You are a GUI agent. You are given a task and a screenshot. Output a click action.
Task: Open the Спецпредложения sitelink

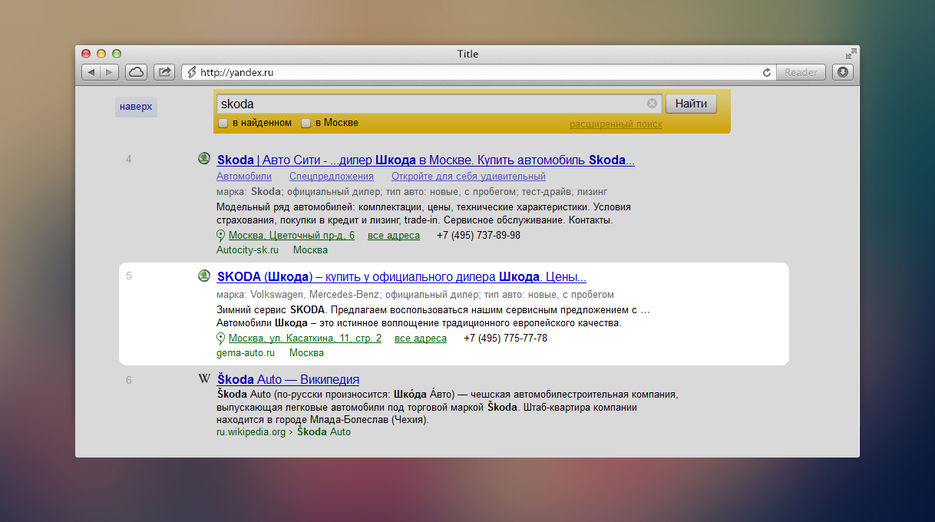click(332, 177)
